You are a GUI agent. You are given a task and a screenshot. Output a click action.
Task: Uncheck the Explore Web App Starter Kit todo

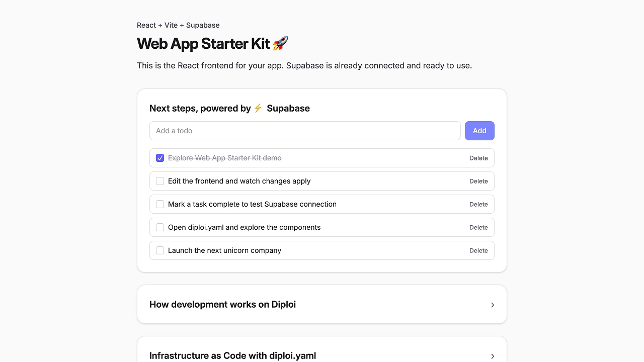coord(160,158)
